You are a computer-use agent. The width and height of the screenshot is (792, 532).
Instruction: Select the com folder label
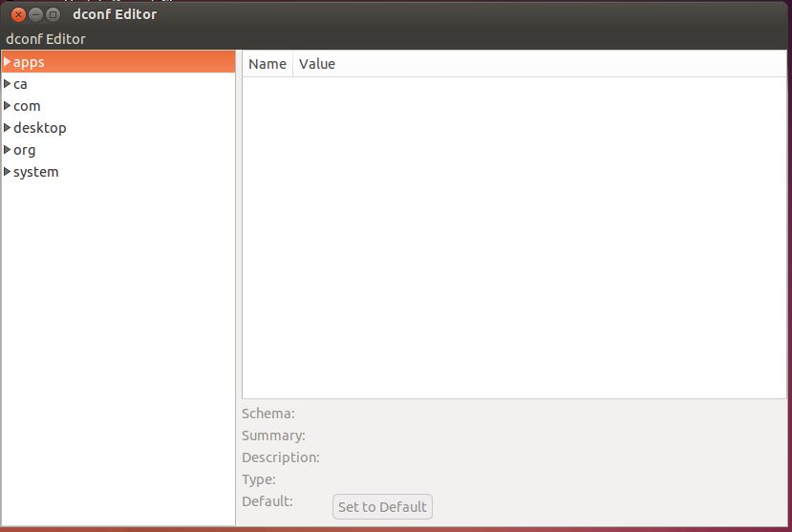[x=27, y=106]
